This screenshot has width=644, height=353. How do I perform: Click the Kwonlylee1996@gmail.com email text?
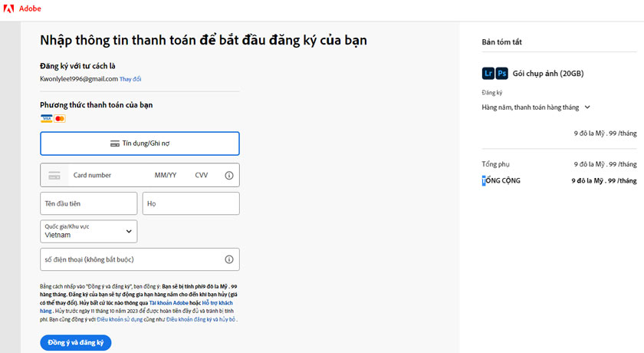point(79,79)
